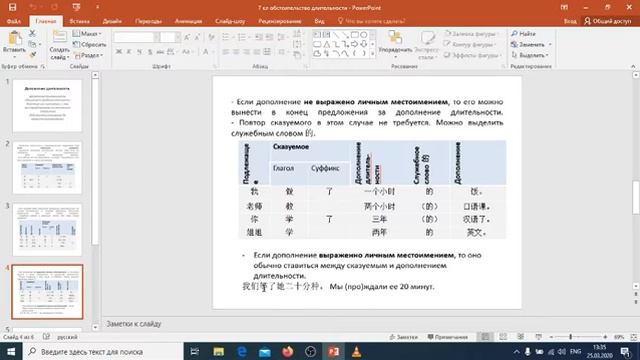Viewport: 640px width, 360px height.
Task: Click the Save icon in title bar
Action: coord(12,7)
